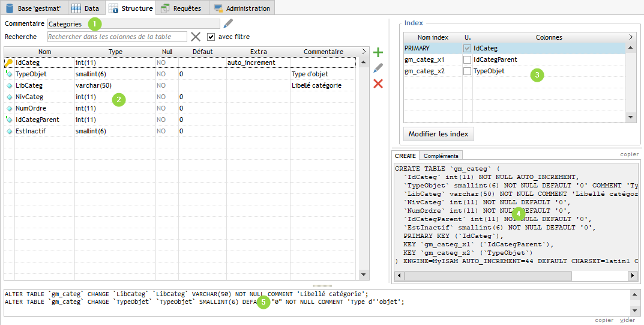Select the EstInactif column name
Viewport: 644px width, 325px height.
[x=31, y=131]
